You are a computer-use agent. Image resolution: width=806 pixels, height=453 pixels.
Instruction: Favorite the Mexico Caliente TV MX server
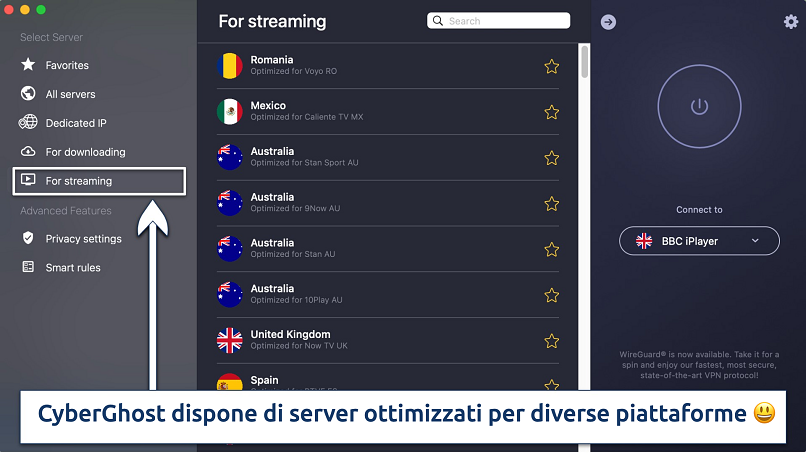click(552, 112)
